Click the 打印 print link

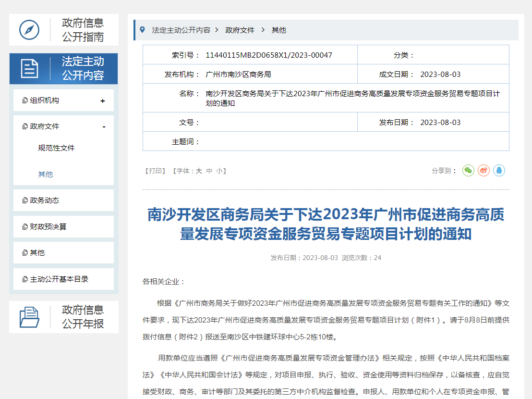pyautogui.click(x=155, y=171)
